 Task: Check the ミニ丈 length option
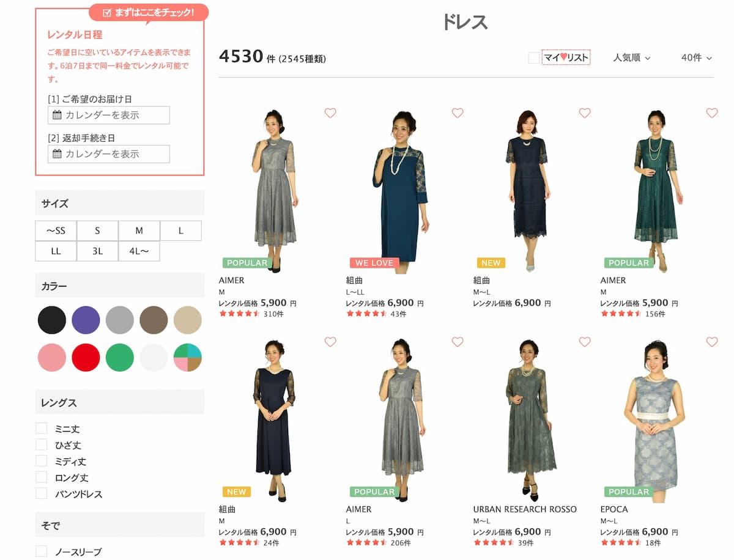(x=42, y=429)
